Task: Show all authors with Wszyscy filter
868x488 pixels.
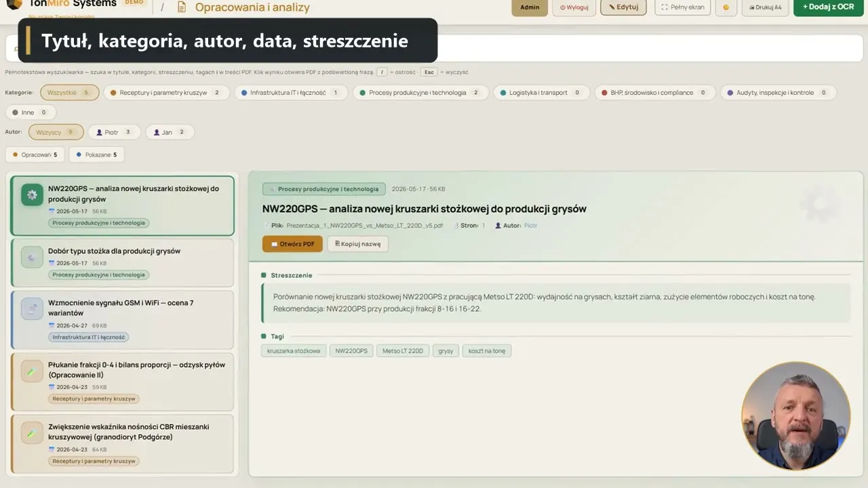Action: 56,132
